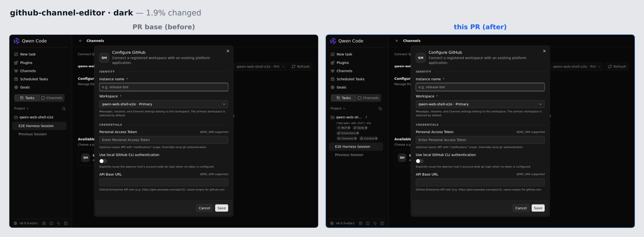Viewport: 644px width, 237px height.
Task: Select Previous Session in the before sidebar
Action: (39, 134)
